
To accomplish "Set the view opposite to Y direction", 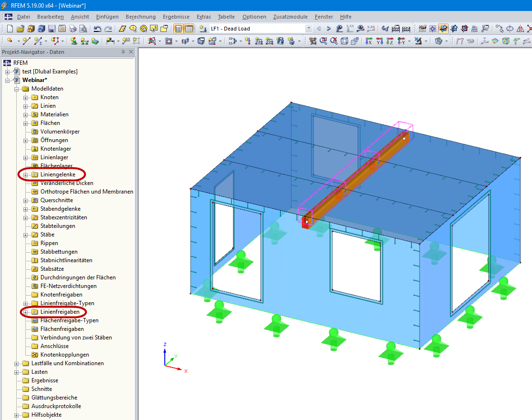I will (x=402, y=41).
